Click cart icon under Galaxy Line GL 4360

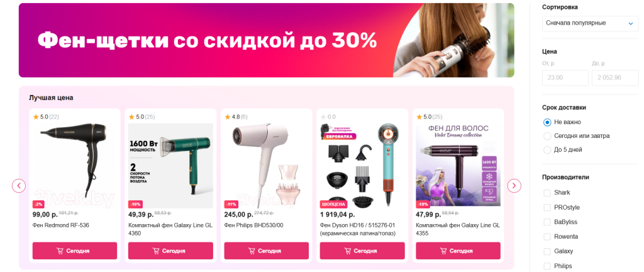(x=156, y=251)
